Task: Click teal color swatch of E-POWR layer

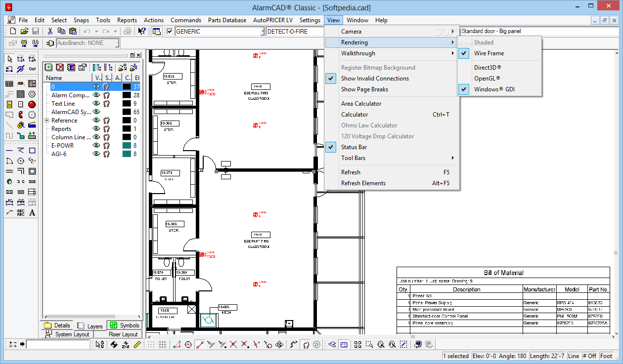Action: tap(127, 145)
